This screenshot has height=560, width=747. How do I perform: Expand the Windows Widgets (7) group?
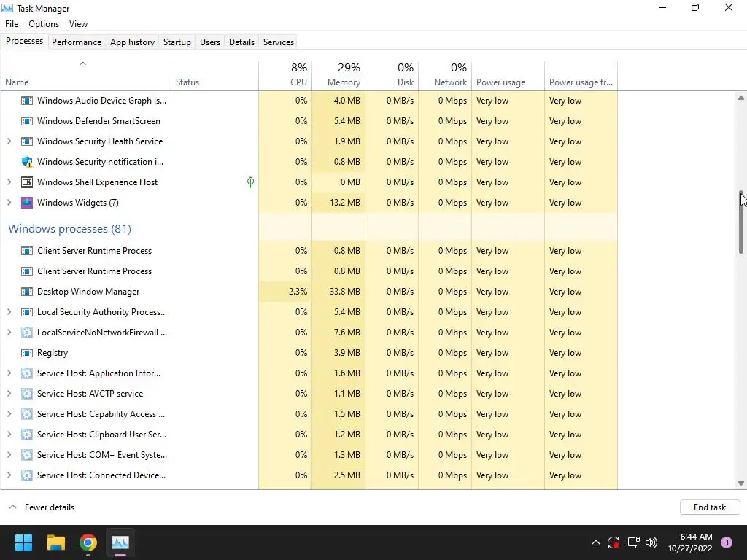pos(9,203)
